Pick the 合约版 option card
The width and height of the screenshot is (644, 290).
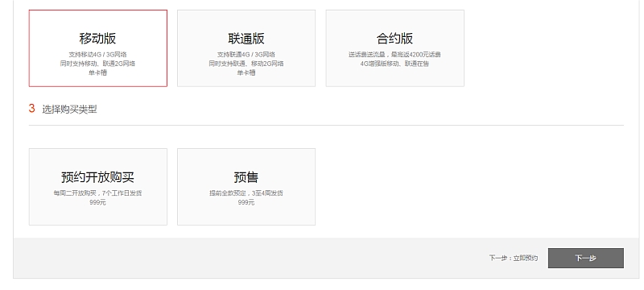(395, 48)
